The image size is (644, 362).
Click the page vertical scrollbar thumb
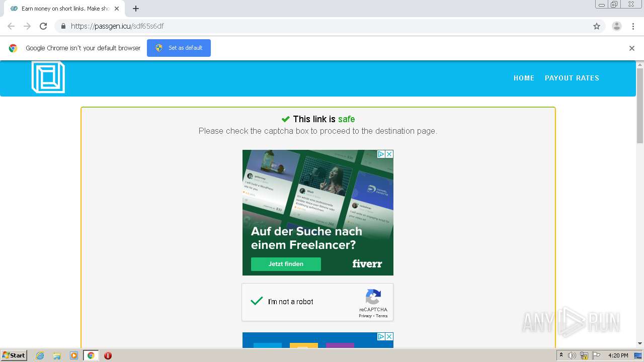640,106
